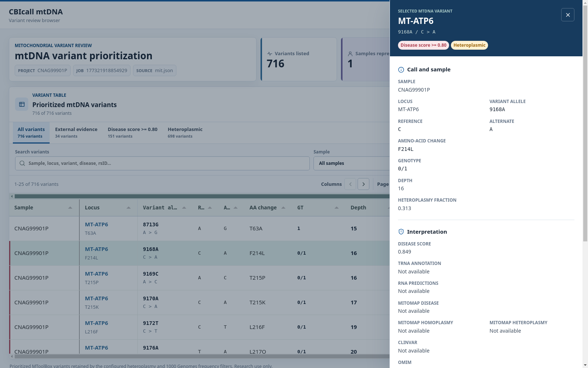Click the PROJECT CNAG99901P chip
Viewport: 588px width, 368px height.
click(x=42, y=71)
